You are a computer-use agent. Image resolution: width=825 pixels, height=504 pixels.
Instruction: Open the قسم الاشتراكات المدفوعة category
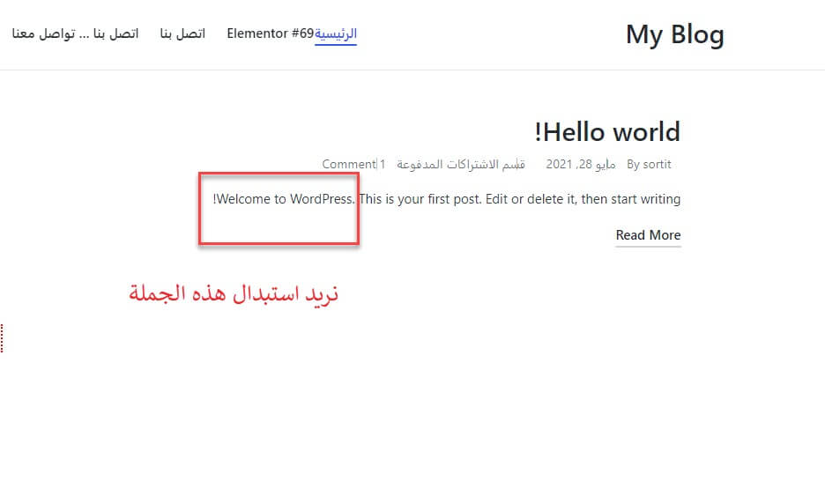tap(461, 164)
